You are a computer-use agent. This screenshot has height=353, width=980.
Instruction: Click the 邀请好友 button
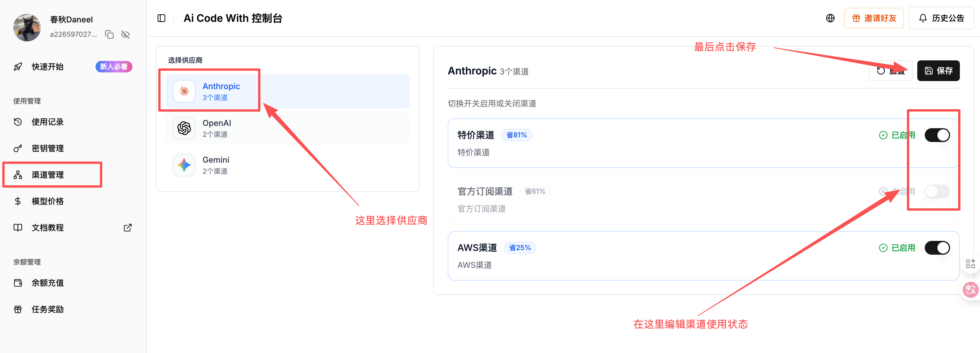(x=874, y=18)
